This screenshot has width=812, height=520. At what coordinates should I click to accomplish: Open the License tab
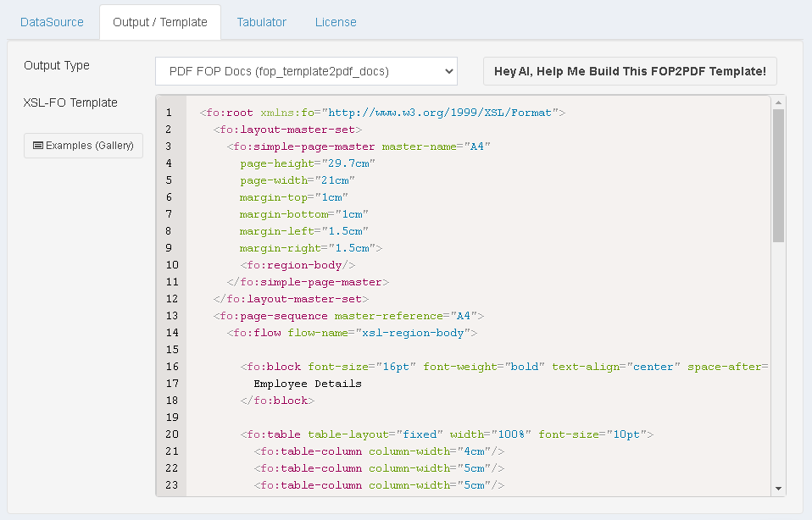pyautogui.click(x=336, y=22)
